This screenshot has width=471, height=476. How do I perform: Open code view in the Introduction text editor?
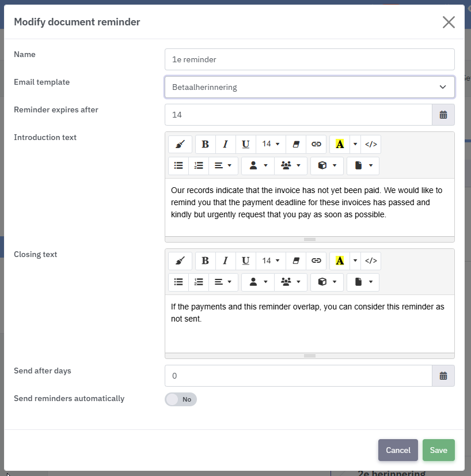(x=371, y=144)
